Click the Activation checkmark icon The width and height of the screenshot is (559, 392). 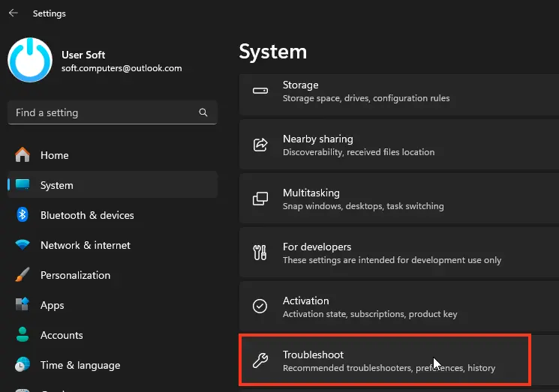click(260, 307)
